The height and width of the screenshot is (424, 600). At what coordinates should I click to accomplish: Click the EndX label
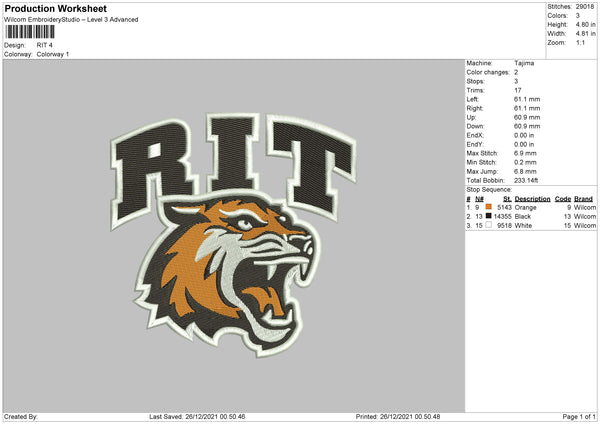coord(475,135)
